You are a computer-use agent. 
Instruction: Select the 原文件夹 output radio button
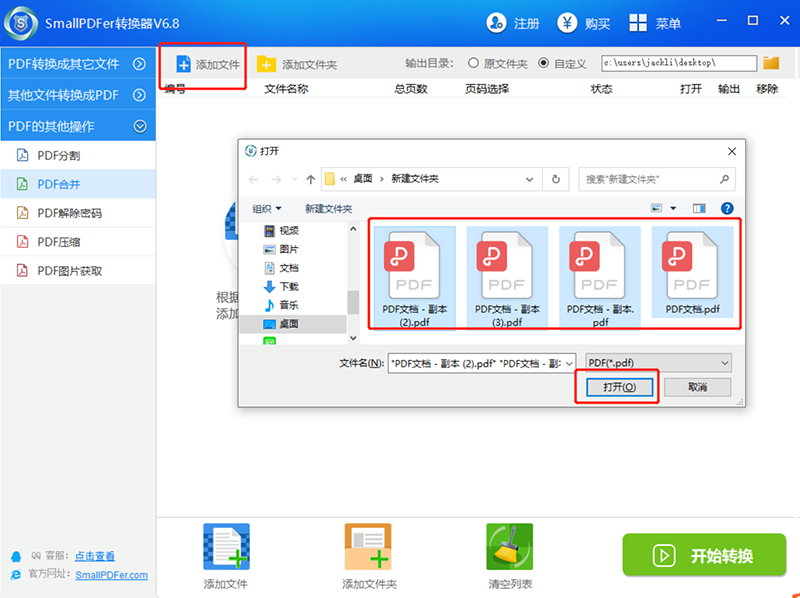click(x=473, y=63)
